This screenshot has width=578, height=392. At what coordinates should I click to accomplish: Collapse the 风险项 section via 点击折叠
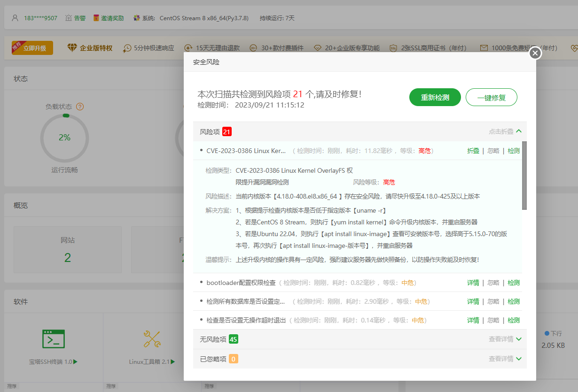tap(505, 131)
